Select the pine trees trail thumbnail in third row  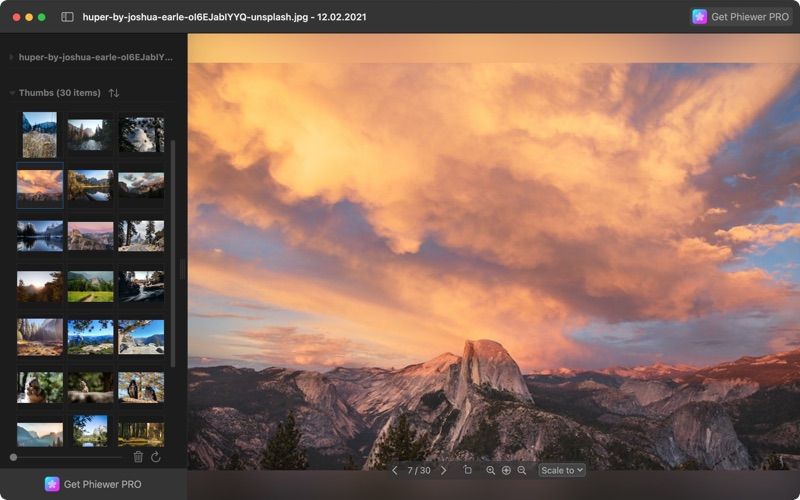pyautogui.click(x=141, y=236)
